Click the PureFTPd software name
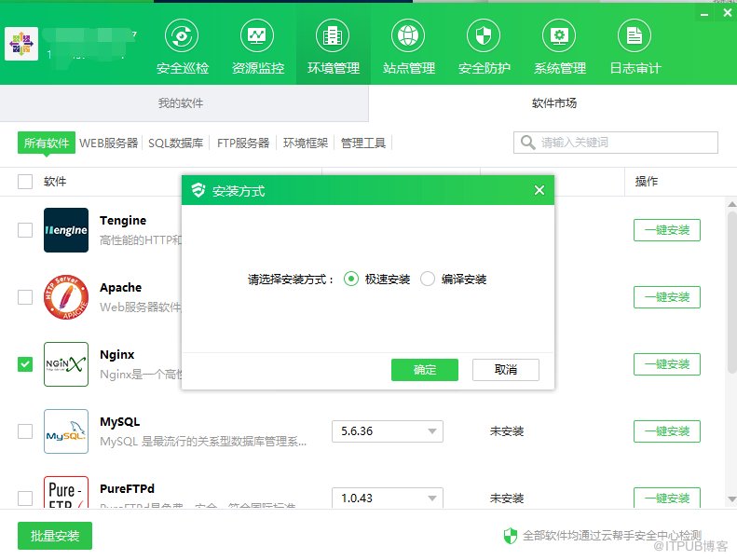Image resolution: width=737 pixels, height=560 pixels. coord(127,488)
